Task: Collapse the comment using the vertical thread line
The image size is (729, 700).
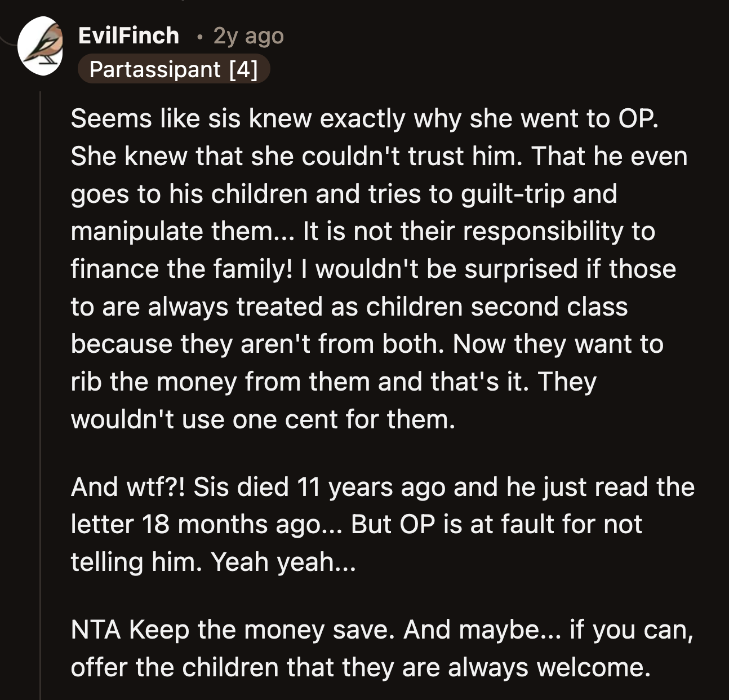Action: coord(41,395)
